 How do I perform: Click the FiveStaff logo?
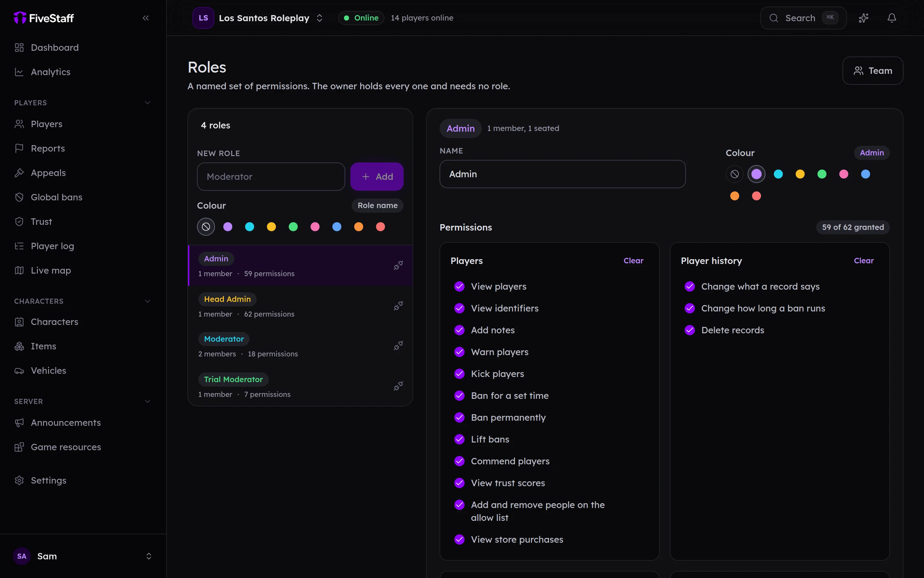[44, 18]
